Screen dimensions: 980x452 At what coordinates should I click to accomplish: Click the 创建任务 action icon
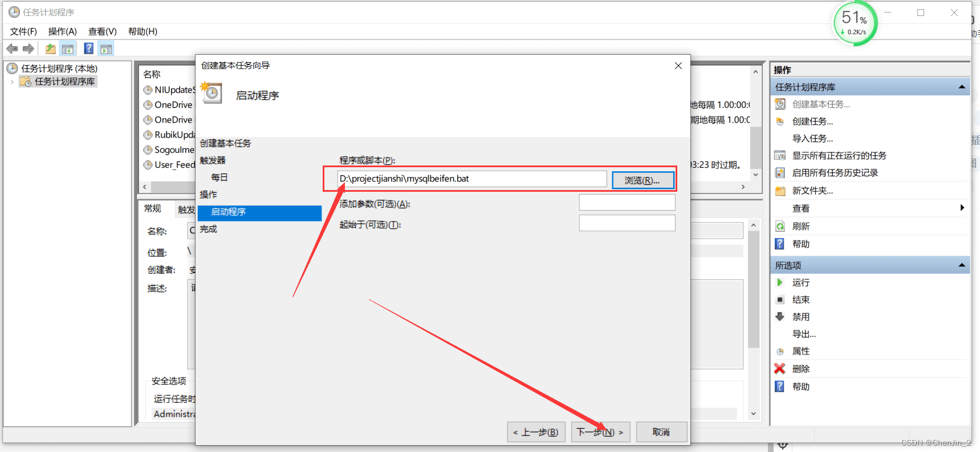780,122
